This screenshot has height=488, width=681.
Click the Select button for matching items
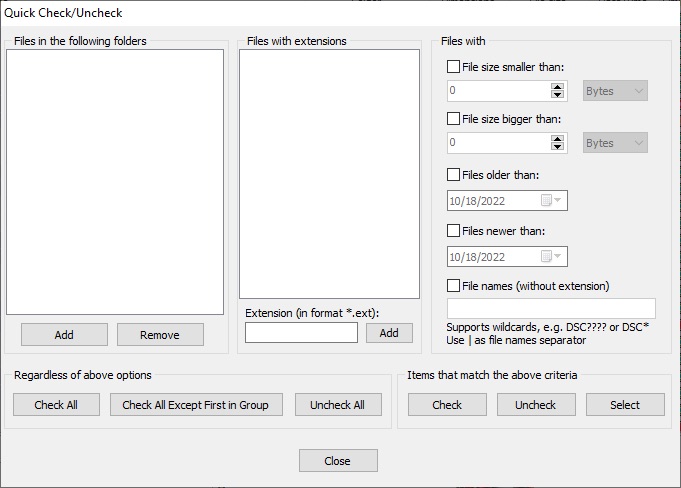pyautogui.click(x=625, y=405)
